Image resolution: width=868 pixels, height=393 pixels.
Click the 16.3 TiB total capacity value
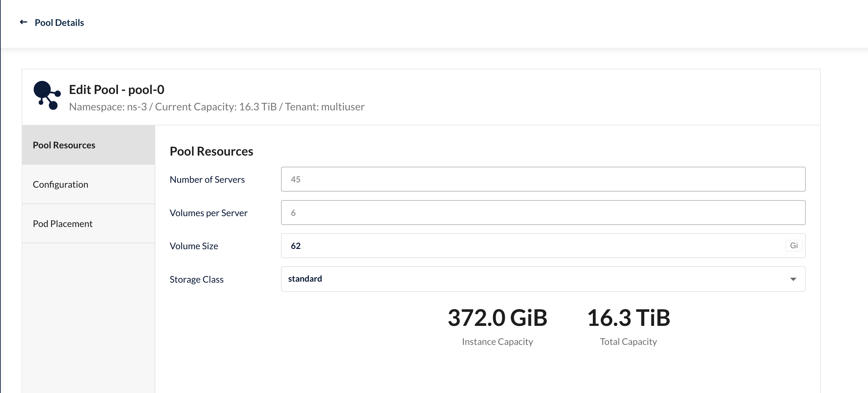click(629, 318)
